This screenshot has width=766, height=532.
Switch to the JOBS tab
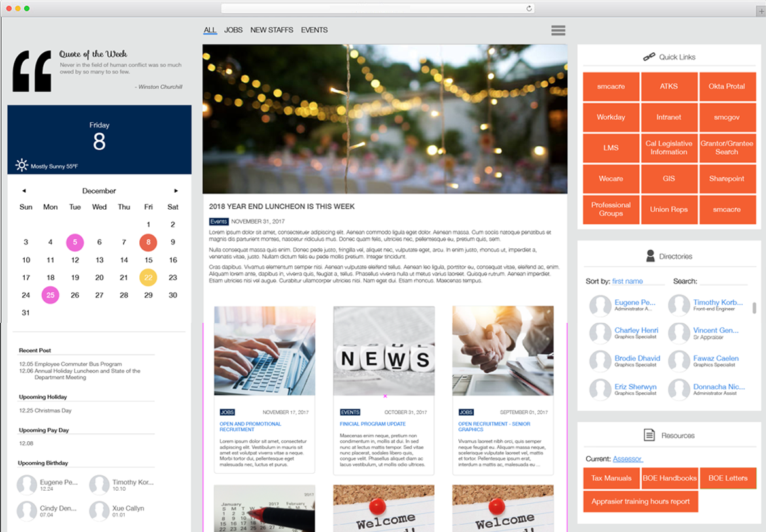pos(233,30)
